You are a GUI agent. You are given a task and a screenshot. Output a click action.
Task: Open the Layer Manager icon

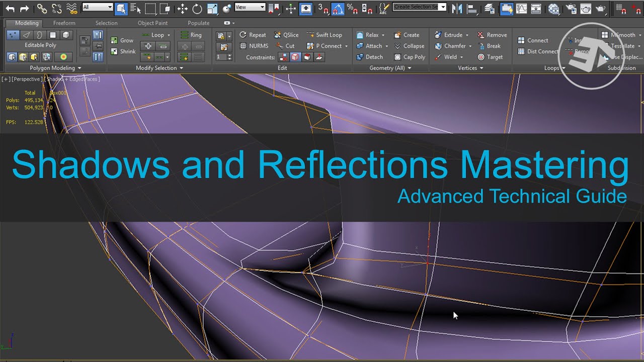490,8
